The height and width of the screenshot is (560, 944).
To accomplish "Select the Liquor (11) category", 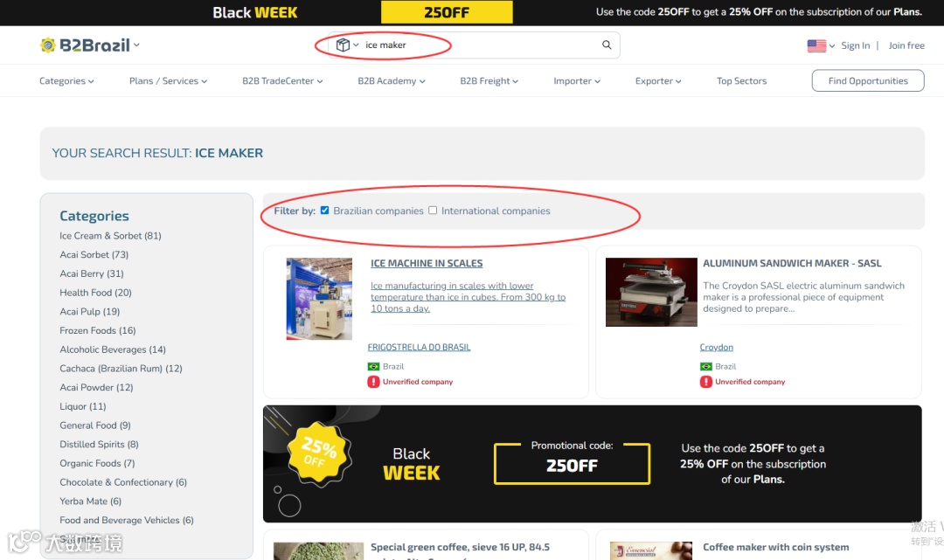I will (82, 406).
